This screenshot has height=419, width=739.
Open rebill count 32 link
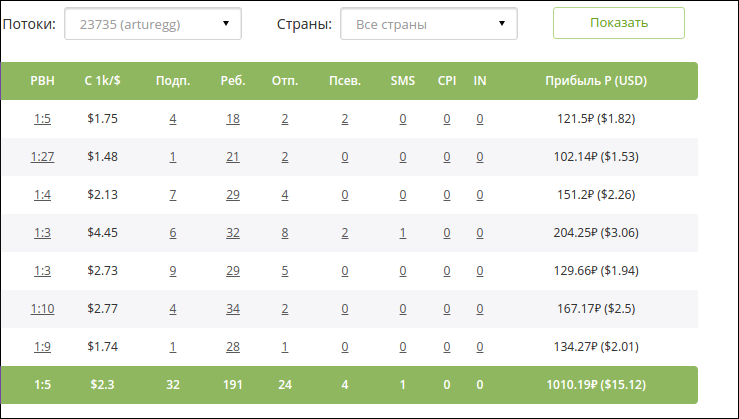pyautogui.click(x=233, y=233)
